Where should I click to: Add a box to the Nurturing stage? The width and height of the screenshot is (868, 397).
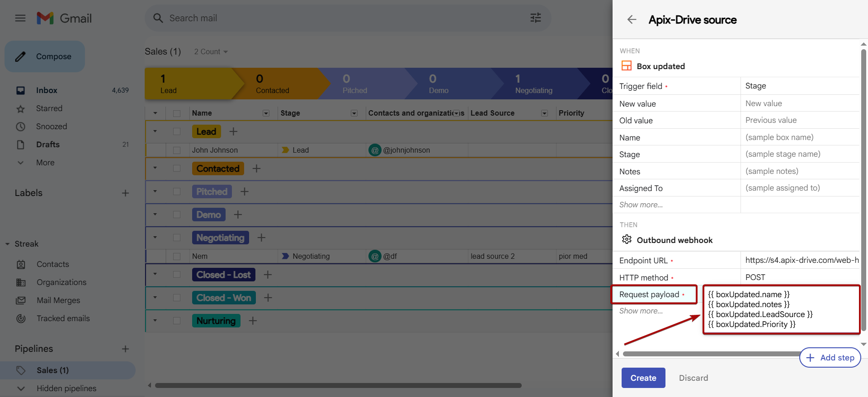pos(253,321)
